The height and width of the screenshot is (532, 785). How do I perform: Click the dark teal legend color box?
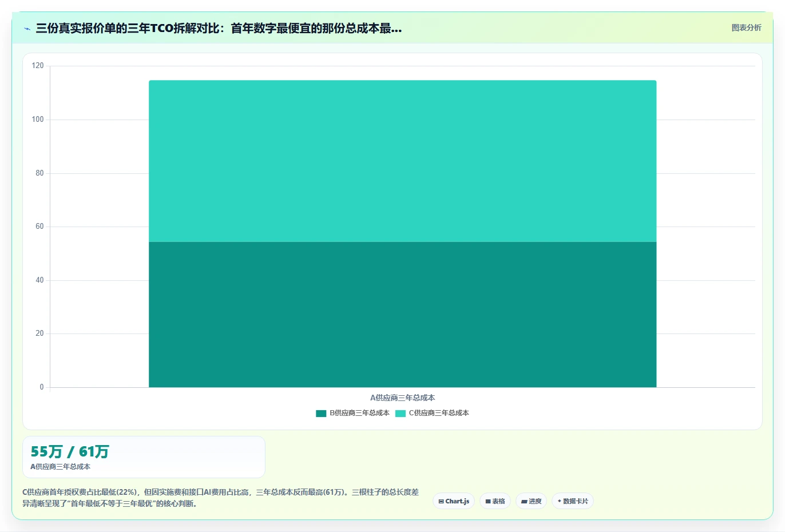[x=321, y=413]
